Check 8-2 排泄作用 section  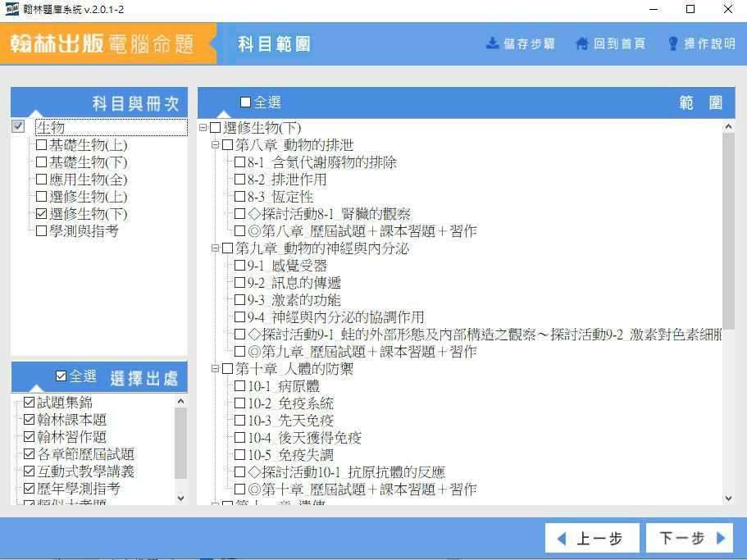coord(239,180)
